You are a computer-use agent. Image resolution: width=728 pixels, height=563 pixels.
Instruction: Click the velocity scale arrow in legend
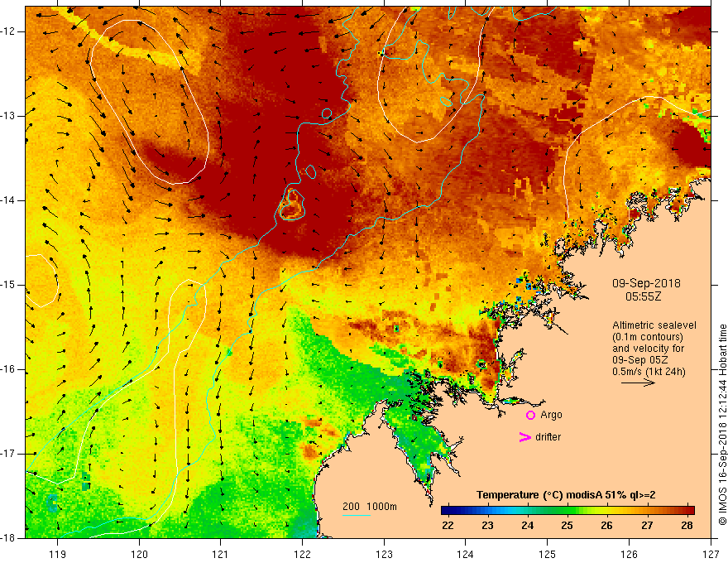point(638,383)
